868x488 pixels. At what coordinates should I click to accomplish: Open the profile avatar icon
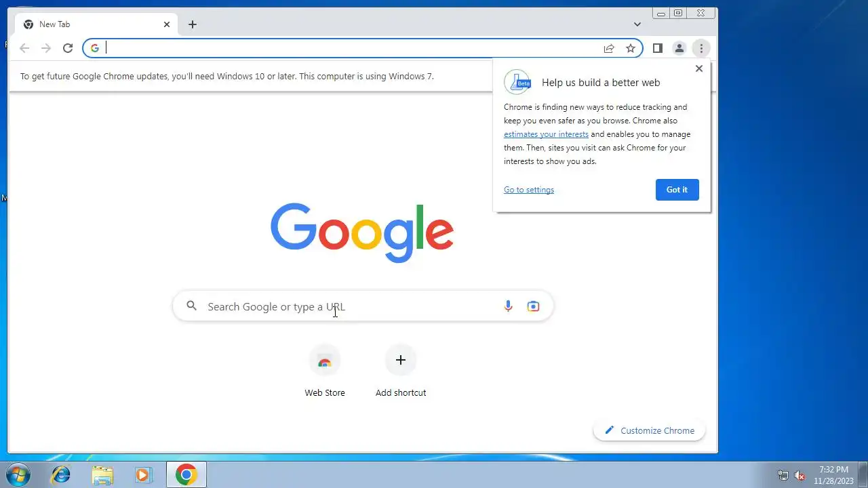[x=679, y=48]
